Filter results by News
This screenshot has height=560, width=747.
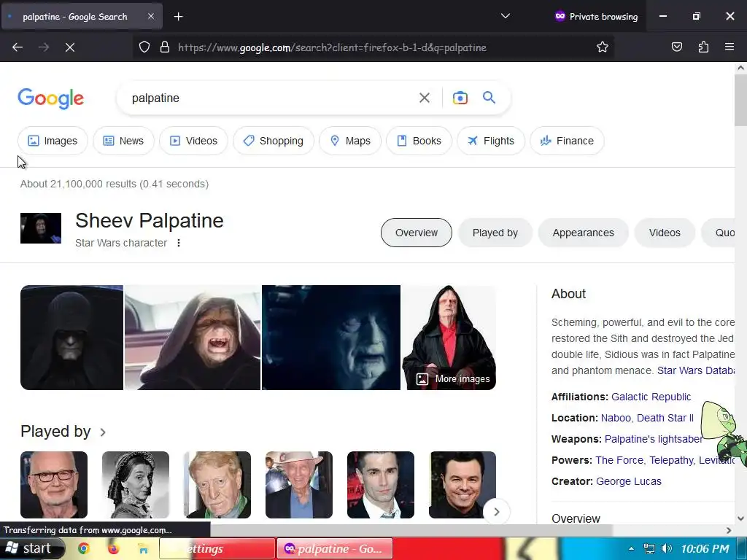[x=123, y=141]
